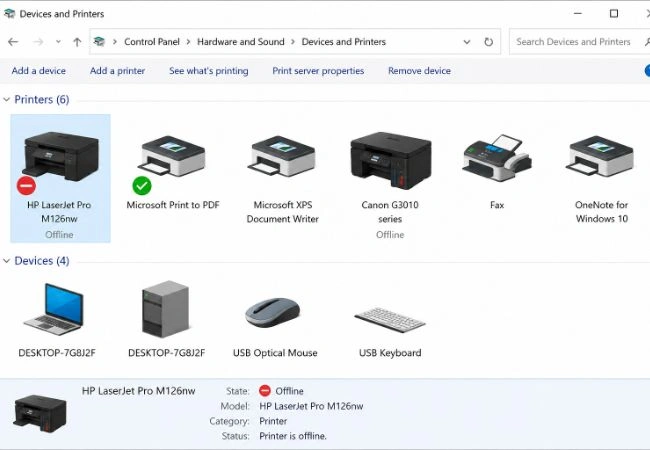Navigate to Hardware and Sound in the breadcrumb
The width and height of the screenshot is (650, 450).
click(x=240, y=42)
